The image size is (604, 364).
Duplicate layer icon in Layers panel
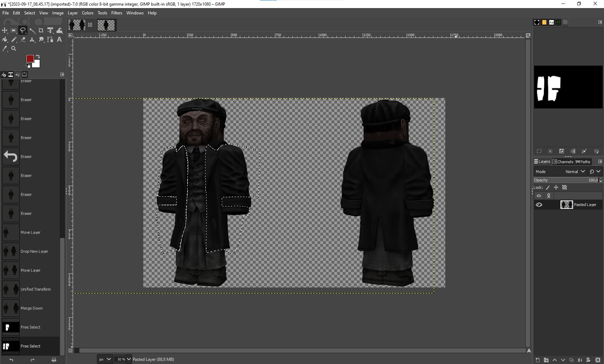coord(571,360)
